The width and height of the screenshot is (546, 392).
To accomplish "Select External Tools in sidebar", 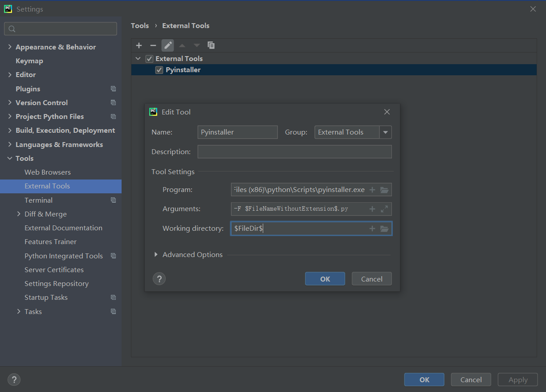I will [61, 186].
